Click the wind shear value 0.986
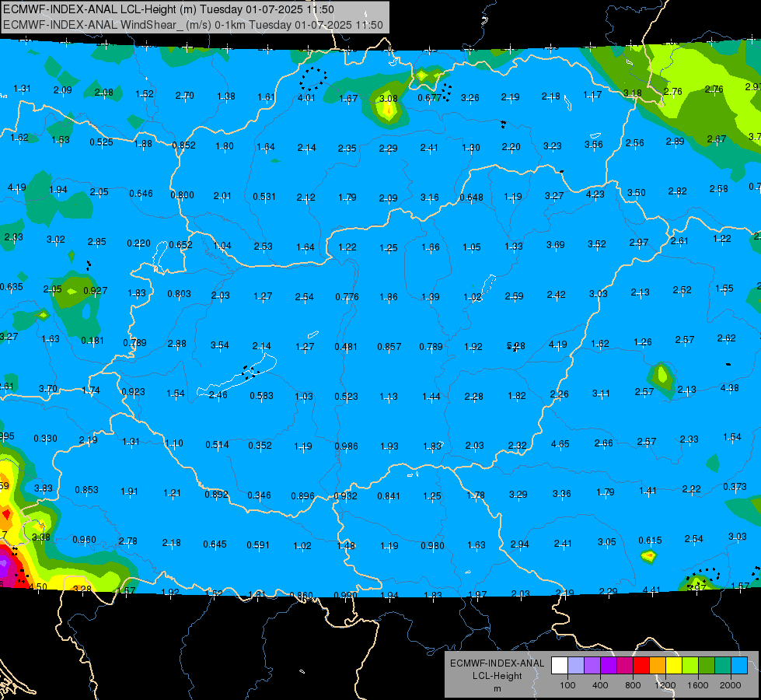The width and height of the screenshot is (761, 700). [x=347, y=446]
